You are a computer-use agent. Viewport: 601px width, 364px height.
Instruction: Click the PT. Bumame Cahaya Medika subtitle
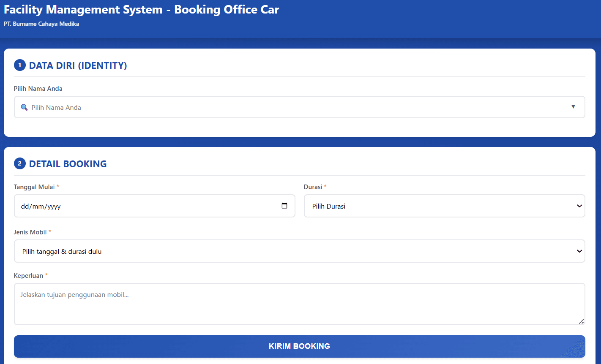point(41,24)
